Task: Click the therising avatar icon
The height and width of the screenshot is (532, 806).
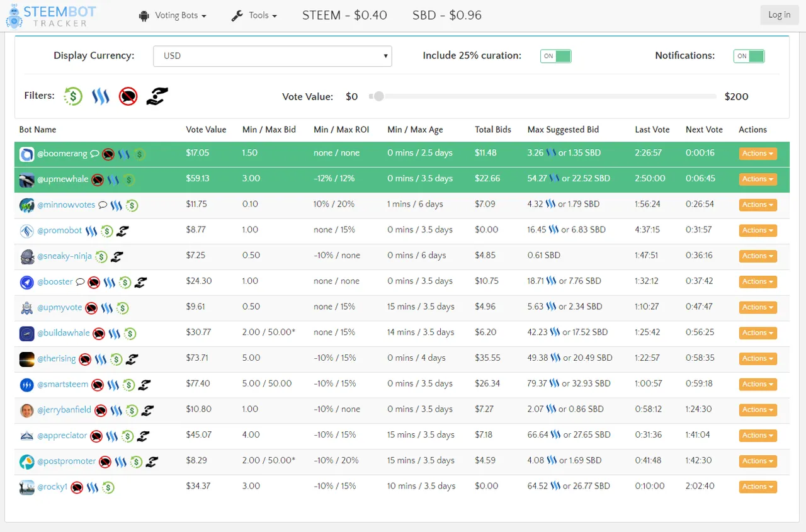Action: point(26,359)
